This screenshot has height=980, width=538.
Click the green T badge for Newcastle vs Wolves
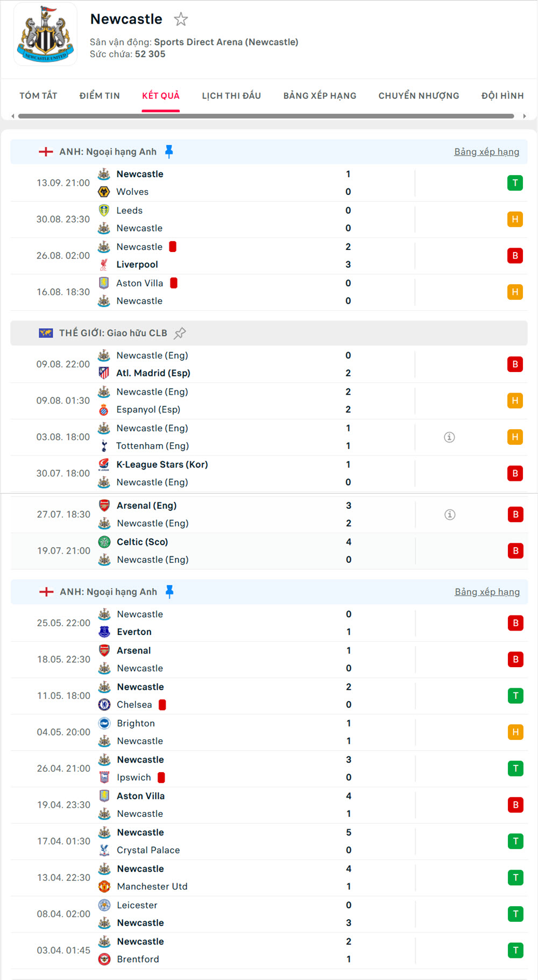tap(515, 183)
